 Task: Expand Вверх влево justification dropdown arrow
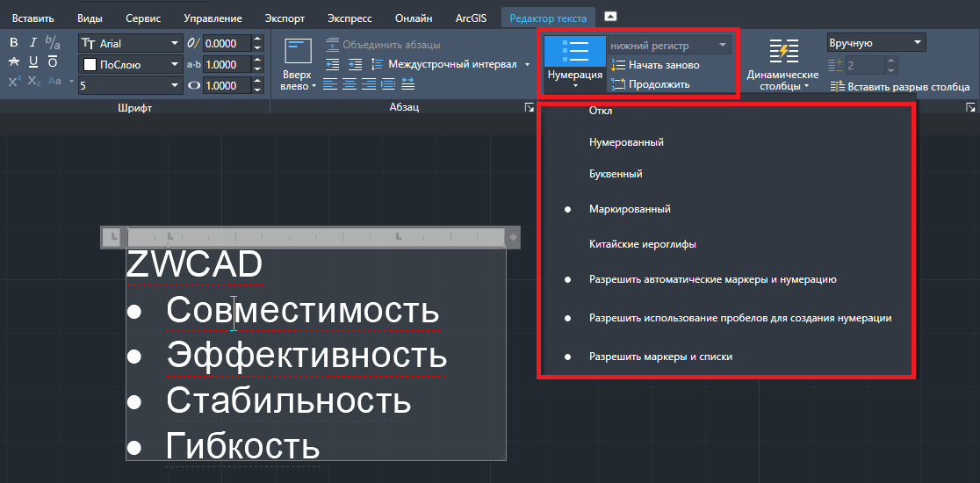pos(313,86)
